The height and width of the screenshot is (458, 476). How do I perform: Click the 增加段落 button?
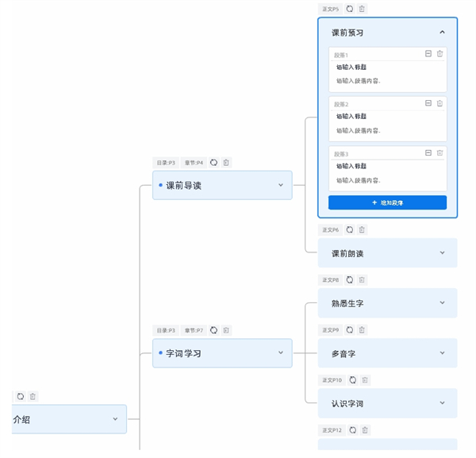click(x=387, y=202)
